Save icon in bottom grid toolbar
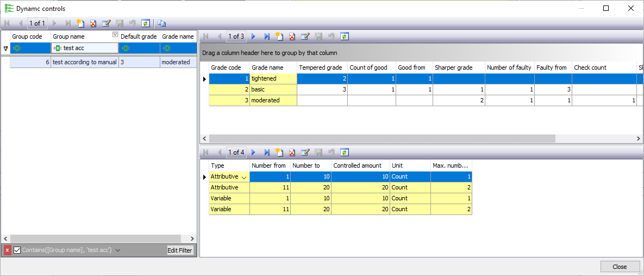644x276 pixels. pyautogui.click(x=318, y=152)
